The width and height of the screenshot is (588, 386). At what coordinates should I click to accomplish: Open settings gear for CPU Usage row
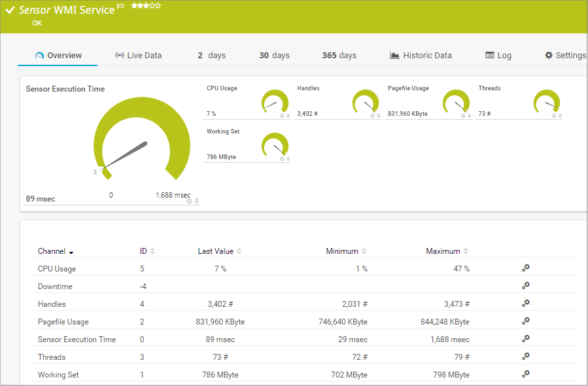click(525, 268)
